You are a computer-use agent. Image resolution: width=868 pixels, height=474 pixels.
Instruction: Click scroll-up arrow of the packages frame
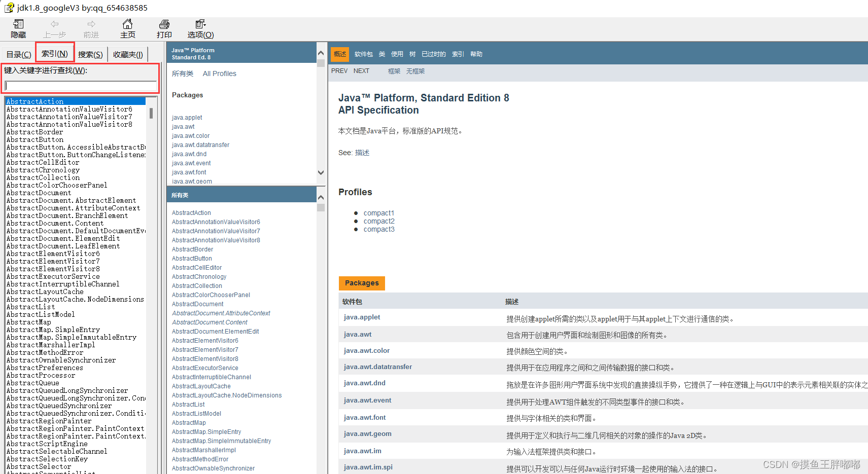click(x=321, y=53)
